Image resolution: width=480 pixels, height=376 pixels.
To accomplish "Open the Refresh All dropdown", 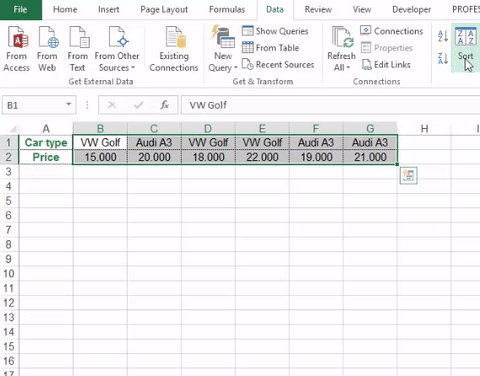I will click(x=341, y=49).
